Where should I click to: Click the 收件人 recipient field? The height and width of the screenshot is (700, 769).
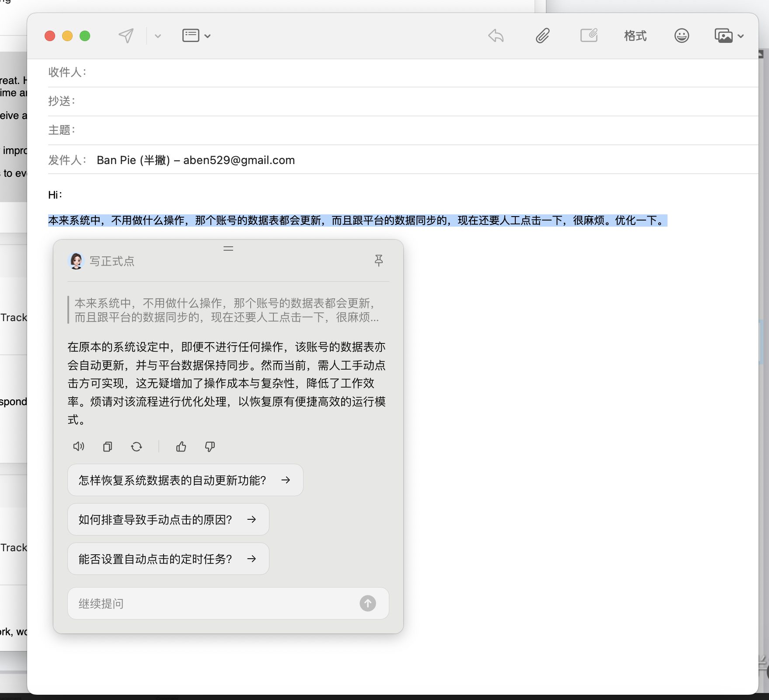click(x=394, y=73)
